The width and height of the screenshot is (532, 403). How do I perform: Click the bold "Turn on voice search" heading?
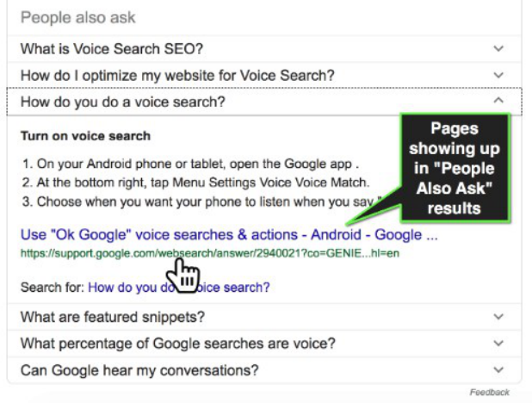pos(85,136)
